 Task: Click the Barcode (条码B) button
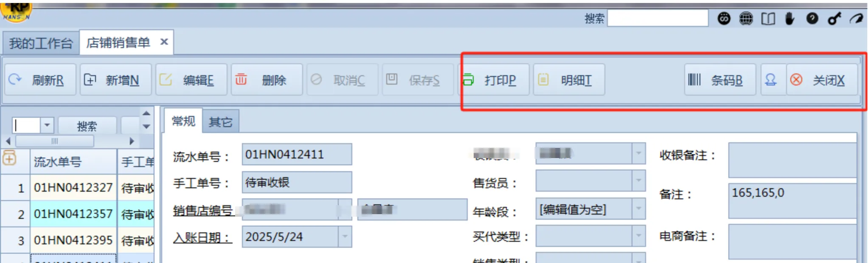(x=720, y=80)
